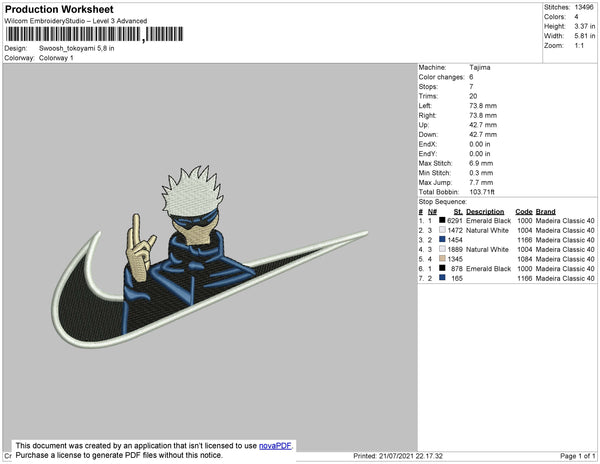Click the St. column header
The width and height of the screenshot is (600, 464).
coord(458,212)
